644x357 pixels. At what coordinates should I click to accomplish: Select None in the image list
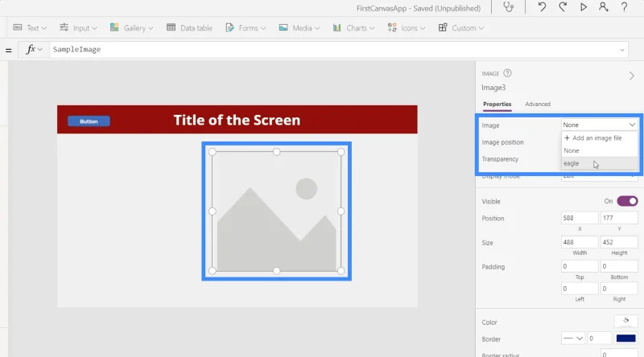click(x=599, y=150)
